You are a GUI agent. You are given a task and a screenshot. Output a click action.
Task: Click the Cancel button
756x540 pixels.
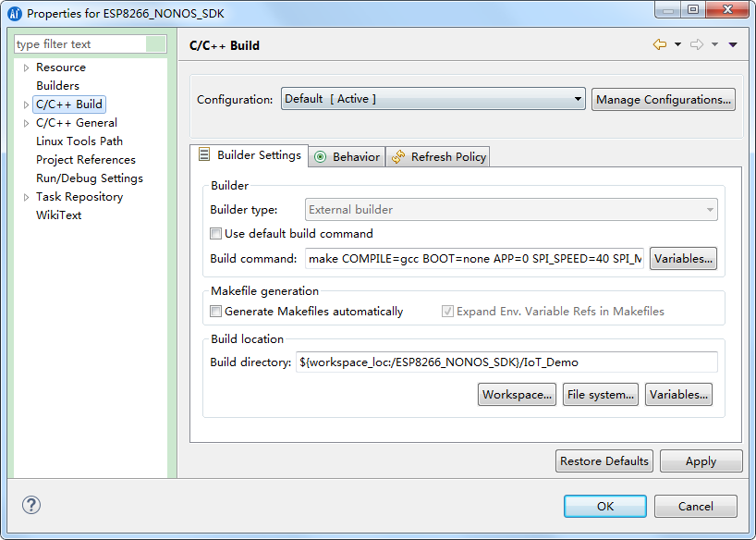pos(695,506)
